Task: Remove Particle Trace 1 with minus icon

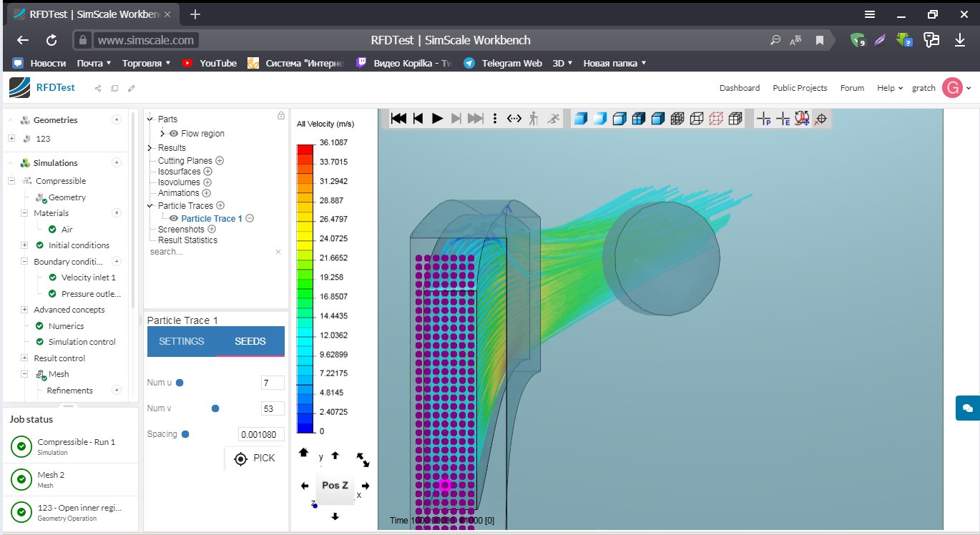Action: pyautogui.click(x=250, y=219)
